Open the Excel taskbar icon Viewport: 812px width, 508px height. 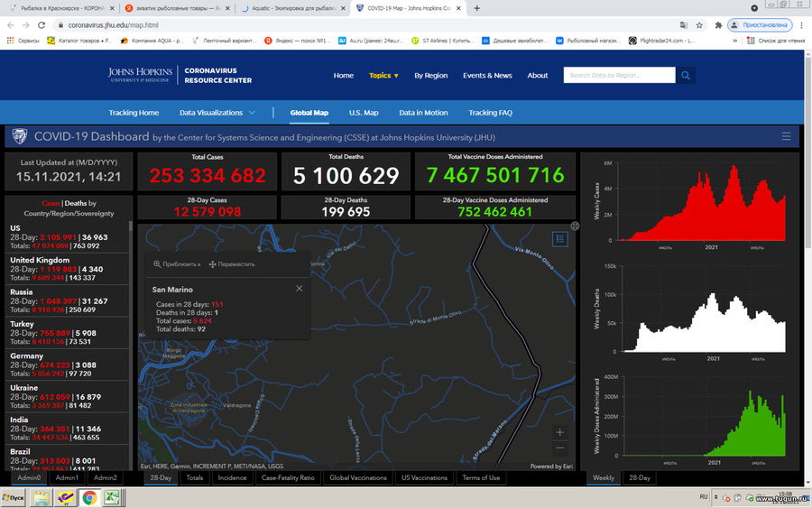[112, 498]
